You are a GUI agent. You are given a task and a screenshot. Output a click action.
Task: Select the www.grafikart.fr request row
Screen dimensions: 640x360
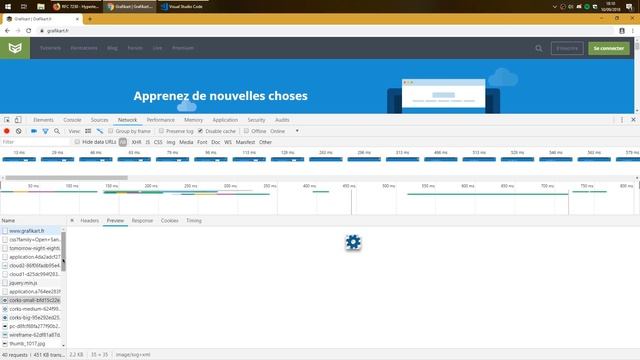pos(31,231)
